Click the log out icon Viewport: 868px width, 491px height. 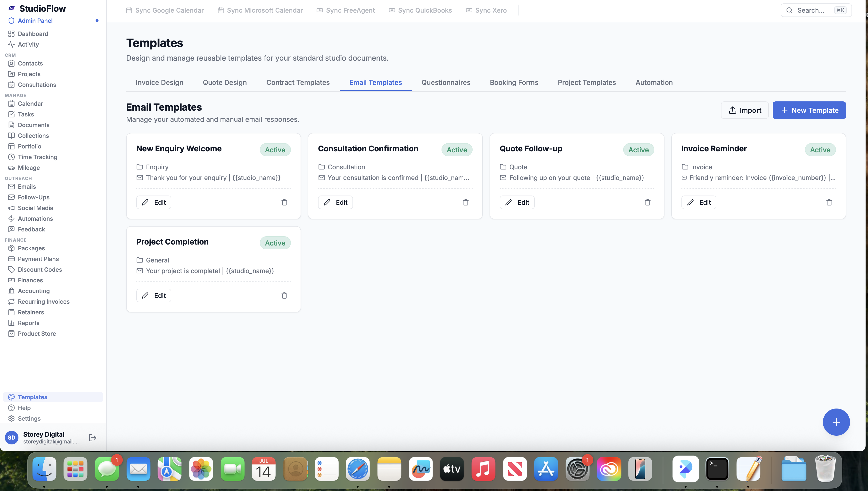click(x=92, y=437)
